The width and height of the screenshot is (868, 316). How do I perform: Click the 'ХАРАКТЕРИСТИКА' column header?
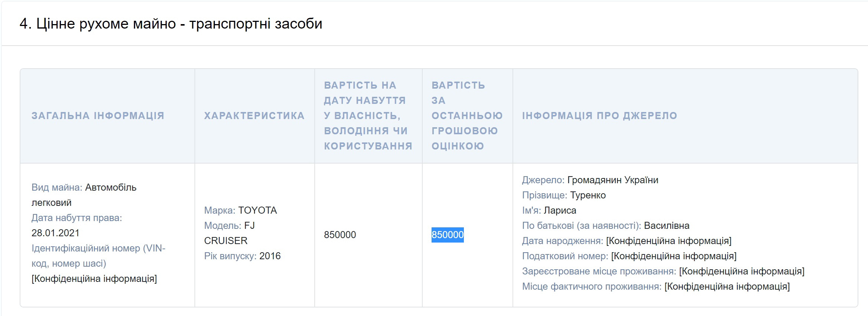click(x=254, y=116)
